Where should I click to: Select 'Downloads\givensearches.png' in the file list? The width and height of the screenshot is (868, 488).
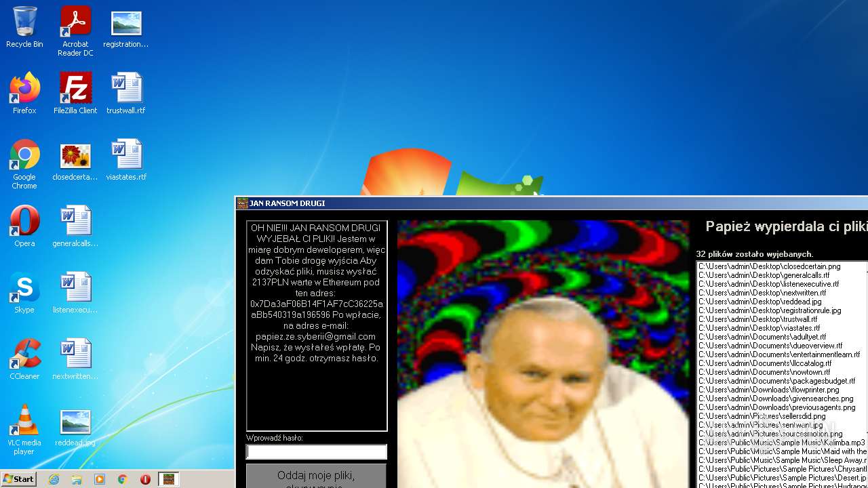[776, 399]
